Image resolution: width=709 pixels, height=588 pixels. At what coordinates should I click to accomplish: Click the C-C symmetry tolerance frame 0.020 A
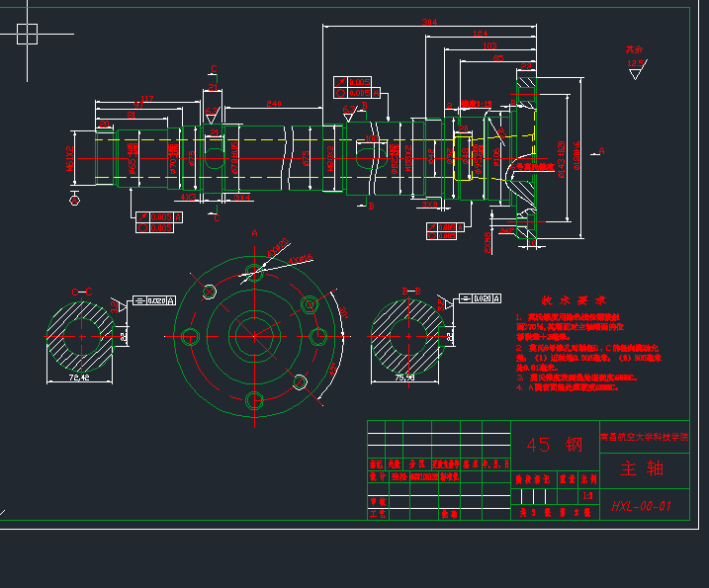tap(154, 300)
